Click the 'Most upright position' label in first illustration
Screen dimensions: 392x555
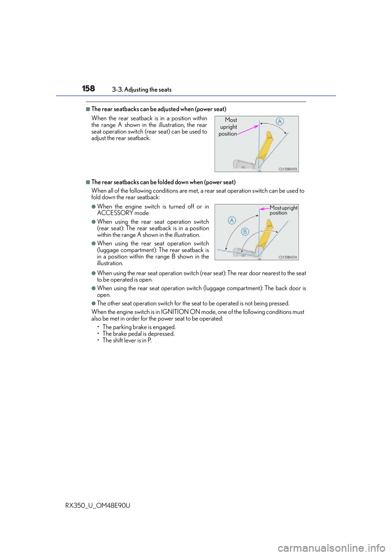click(x=229, y=127)
